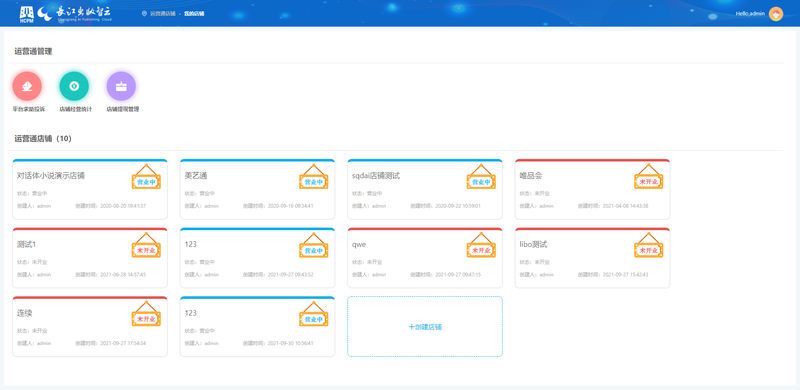This screenshot has width=800, height=390.
Task: Open 店铺经营统计 teal circle icon
Action: (x=74, y=86)
